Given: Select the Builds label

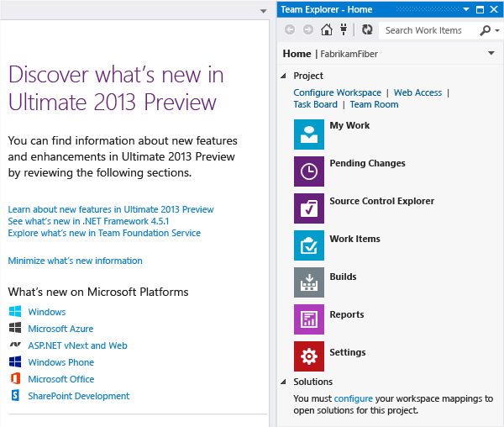Looking at the screenshot, I should pos(343,277).
